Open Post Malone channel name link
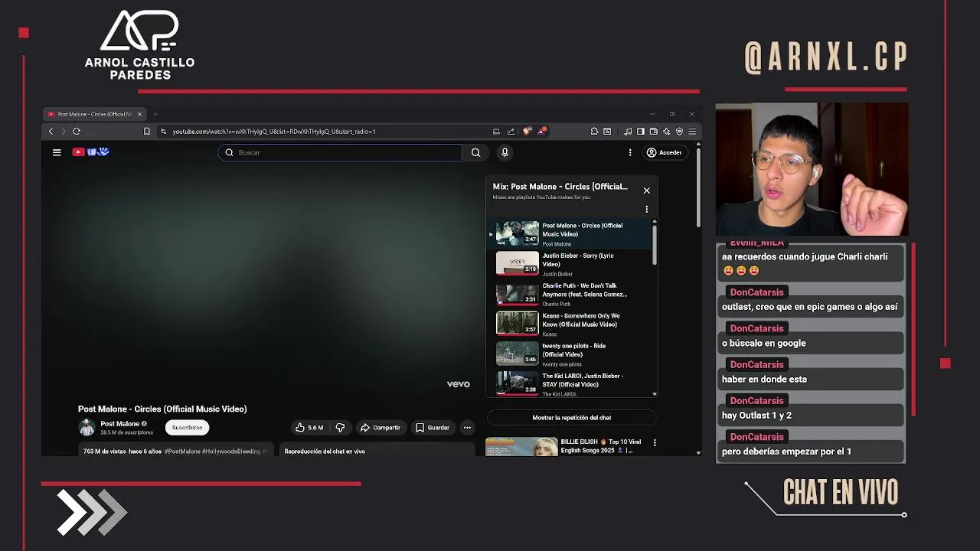 [120, 424]
